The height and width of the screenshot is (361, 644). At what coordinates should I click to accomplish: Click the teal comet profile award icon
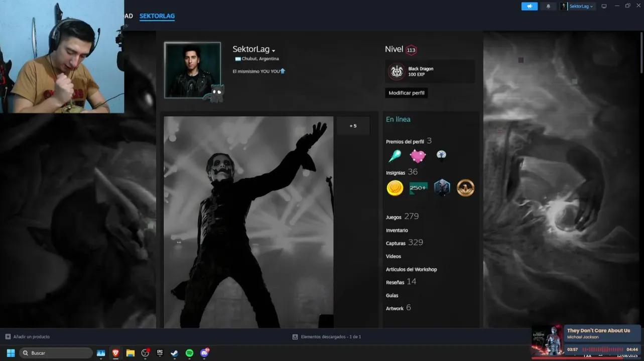click(395, 156)
